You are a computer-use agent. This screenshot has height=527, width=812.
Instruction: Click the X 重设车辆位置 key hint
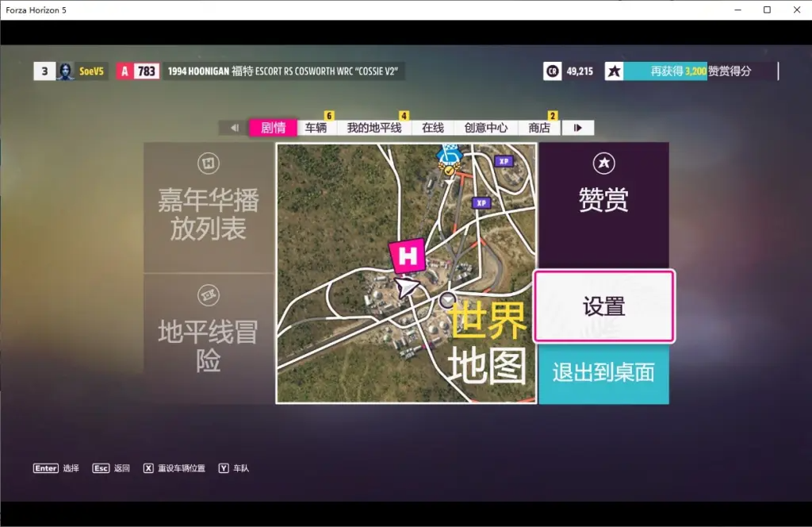tap(174, 468)
